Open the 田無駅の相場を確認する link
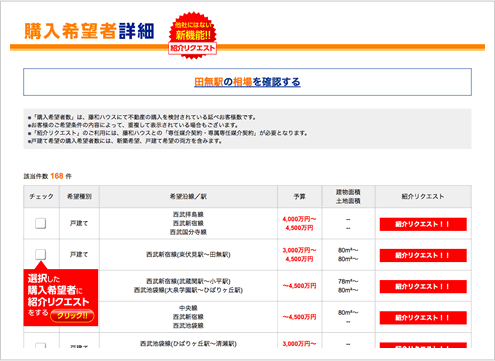Screen dimensions: 495x361 tap(247, 82)
